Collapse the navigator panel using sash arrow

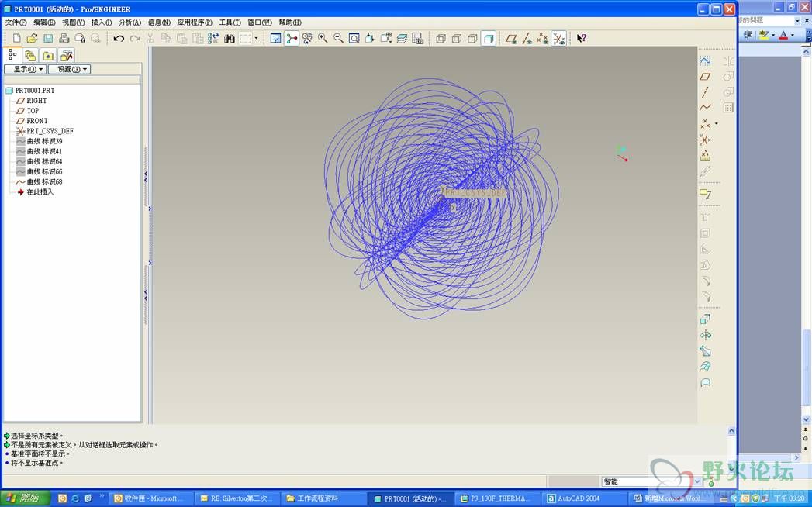point(146,177)
